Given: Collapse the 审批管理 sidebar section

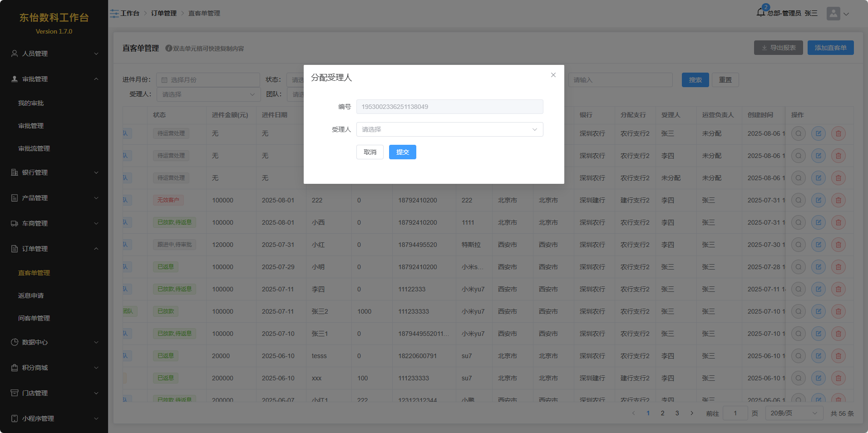Looking at the screenshot, I should [x=54, y=79].
